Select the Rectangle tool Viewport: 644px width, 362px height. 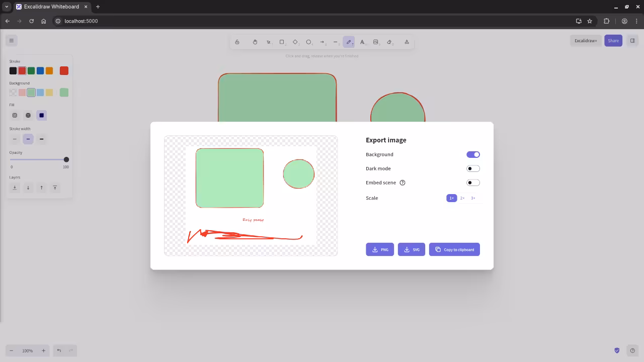point(282,42)
